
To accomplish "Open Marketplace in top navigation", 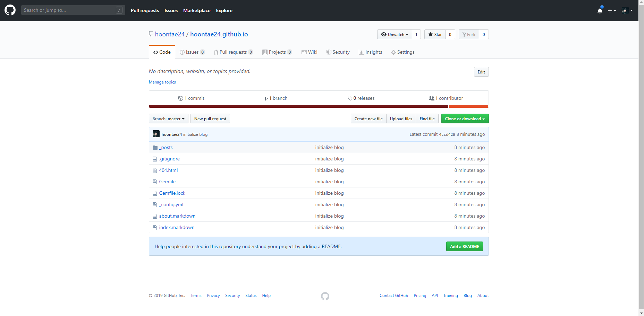I will click(x=197, y=10).
